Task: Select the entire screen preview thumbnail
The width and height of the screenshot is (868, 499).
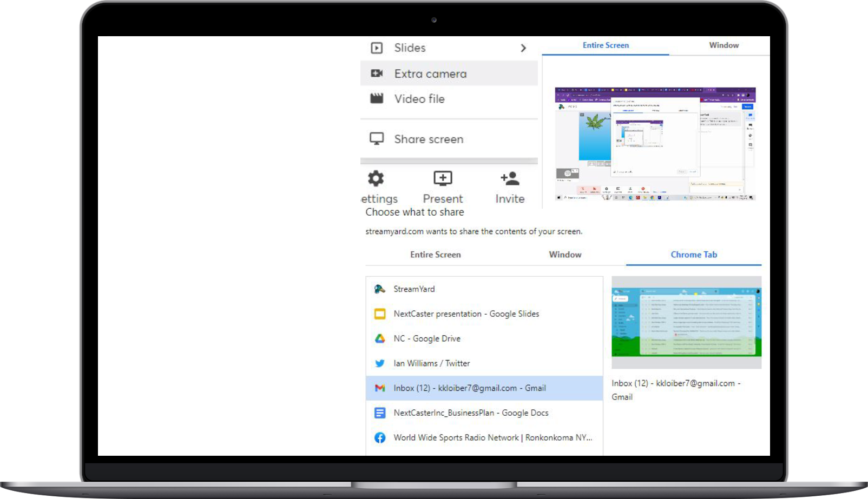Action: (655, 144)
